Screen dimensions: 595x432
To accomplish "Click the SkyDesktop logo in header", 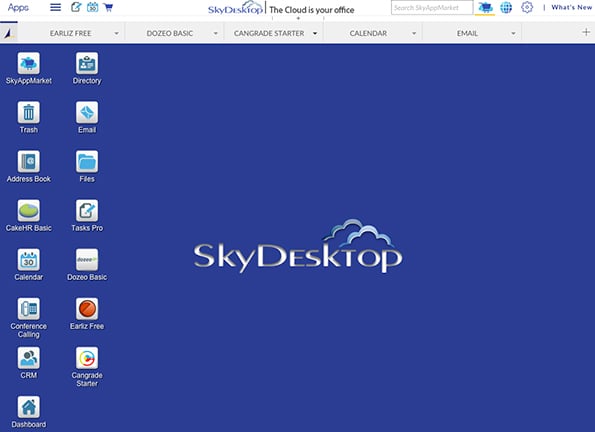I will point(235,8).
